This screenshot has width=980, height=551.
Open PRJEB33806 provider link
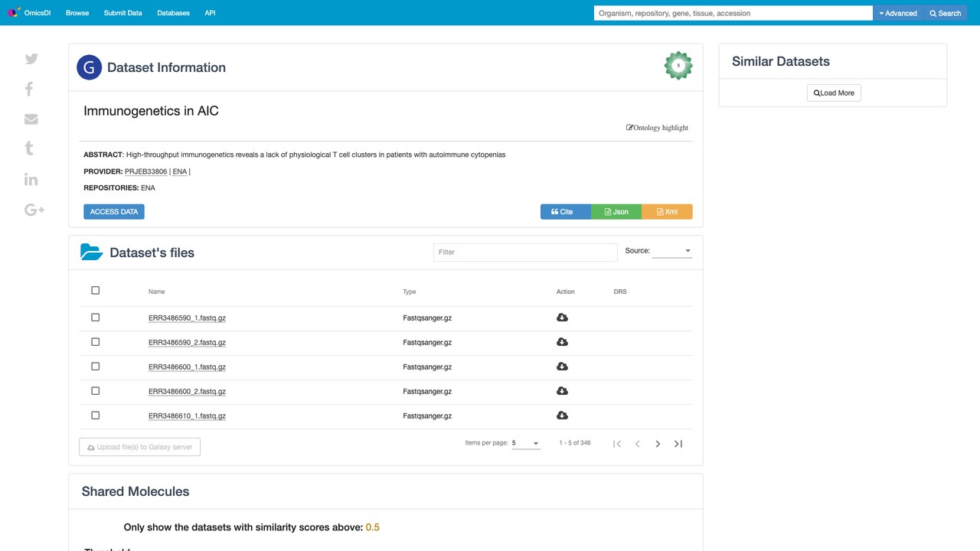[146, 171]
